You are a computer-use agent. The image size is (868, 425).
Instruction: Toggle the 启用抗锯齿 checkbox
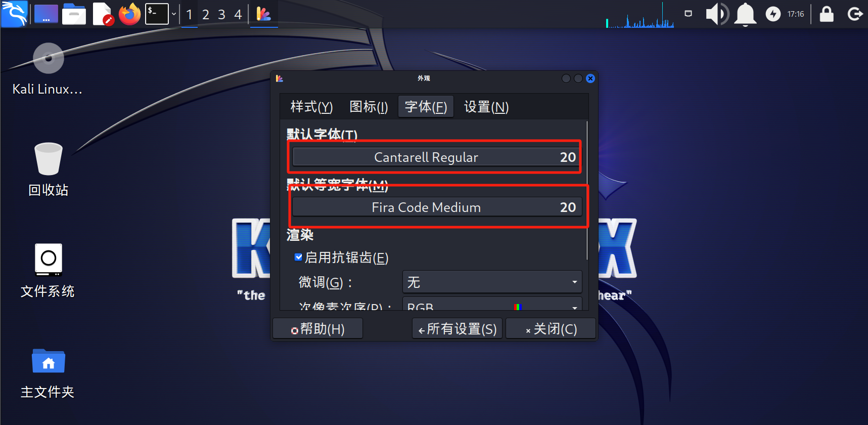(298, 257)
